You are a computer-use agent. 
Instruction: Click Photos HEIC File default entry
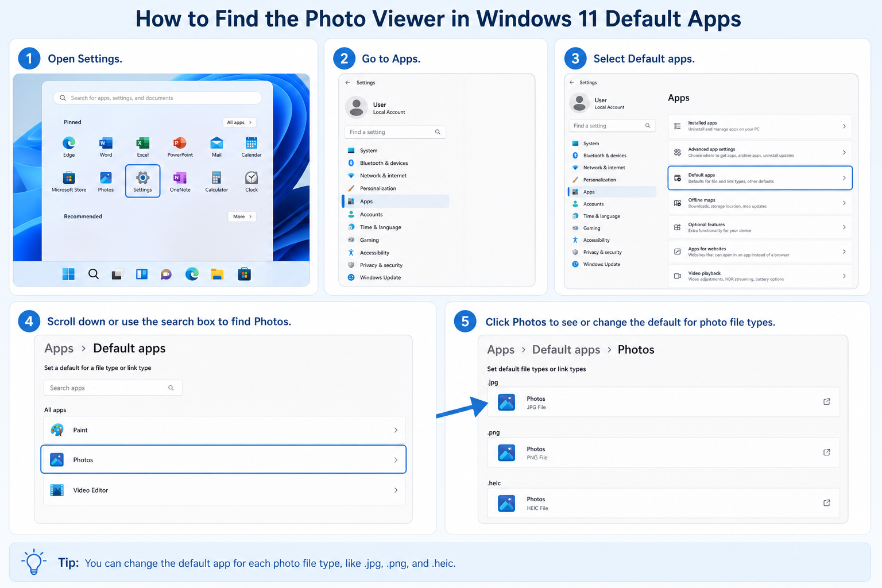[x=663, y=503]
